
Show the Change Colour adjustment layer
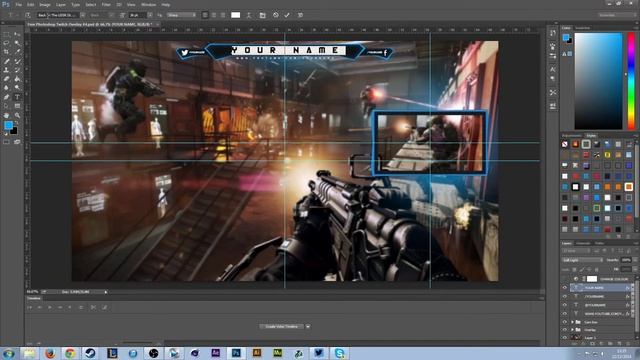tap(565, 279)
